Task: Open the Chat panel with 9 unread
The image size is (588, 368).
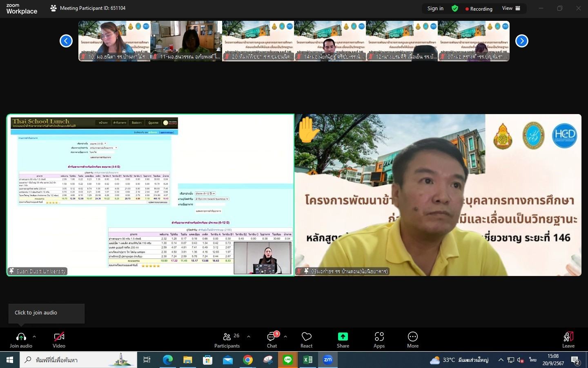Action: [x=272, y=340]
